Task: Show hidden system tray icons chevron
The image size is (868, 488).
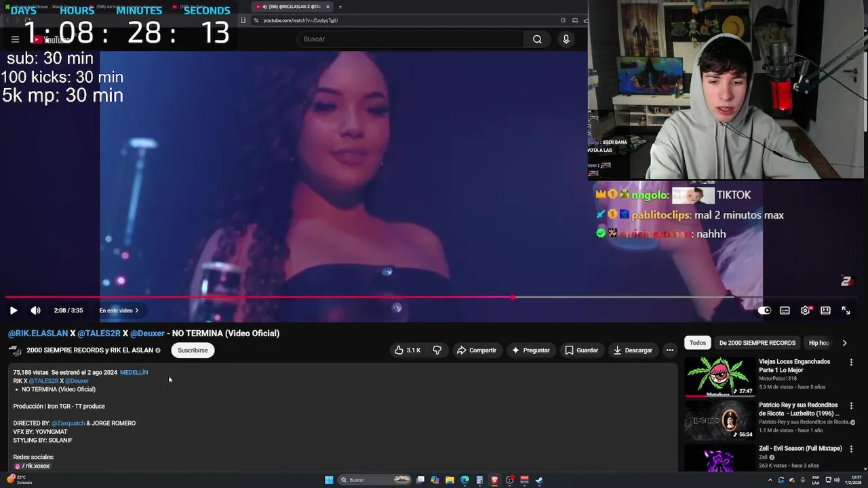Action: click(770, 480)
